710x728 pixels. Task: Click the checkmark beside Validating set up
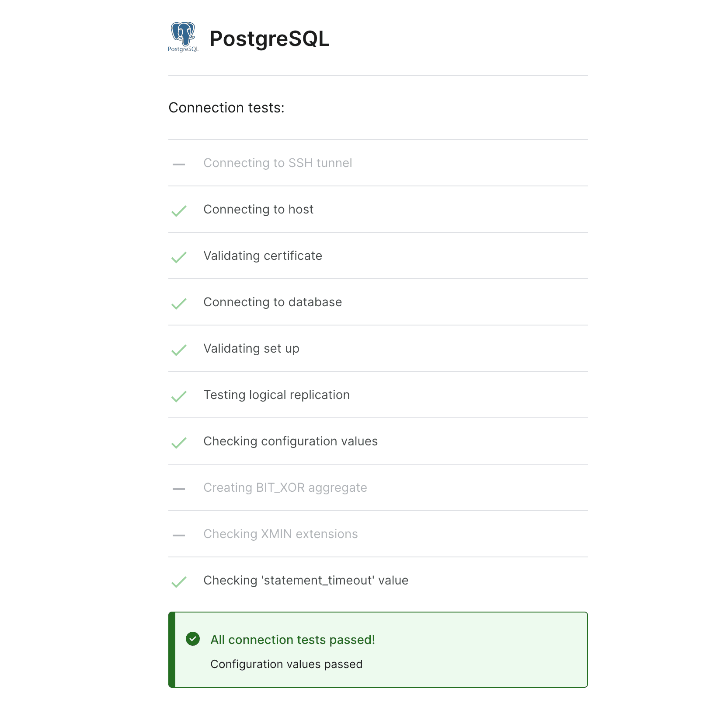coord(179,350)
